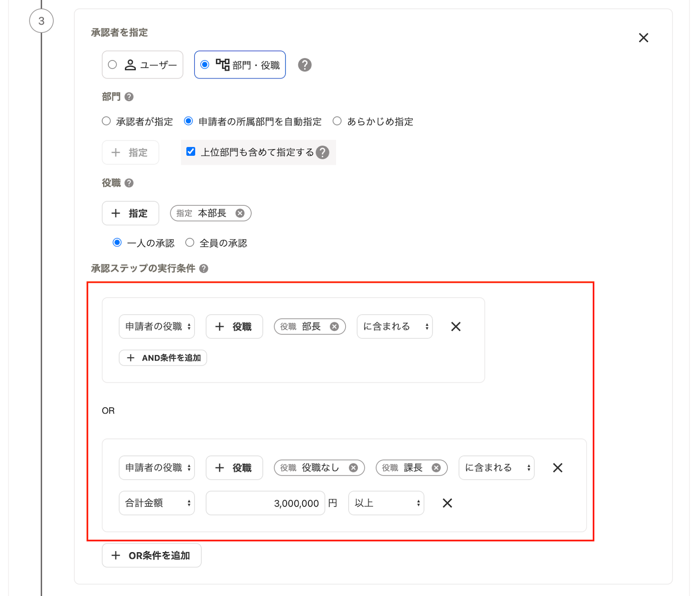Choose 申請者の所属部門を自動指定 option
This screenshot has height=596, width=700.
coord(188,121)
